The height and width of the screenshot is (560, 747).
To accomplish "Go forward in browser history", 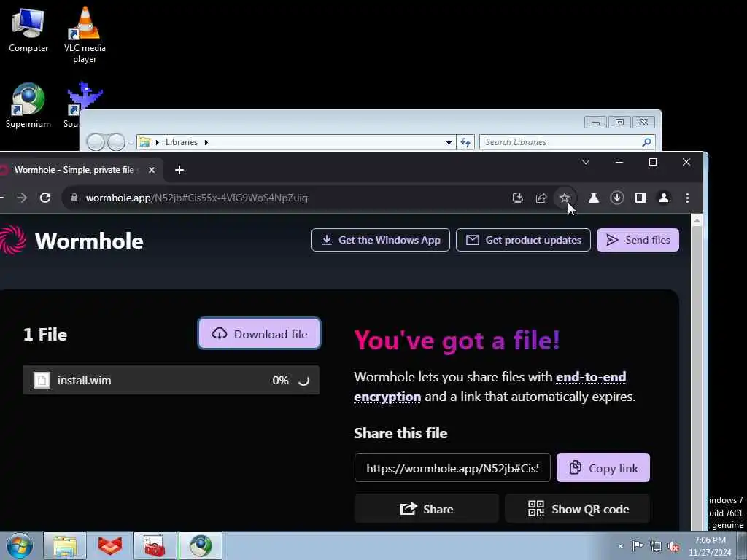I will pyautogui.click(x=22, y=198).
